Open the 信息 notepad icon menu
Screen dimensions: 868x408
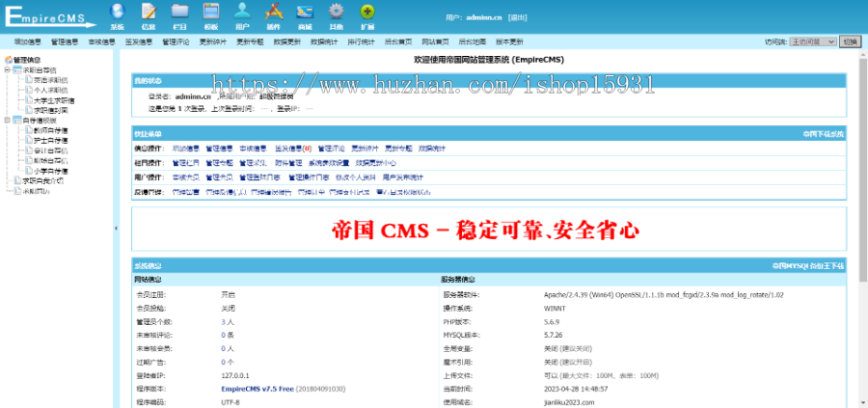coord(149,16)
